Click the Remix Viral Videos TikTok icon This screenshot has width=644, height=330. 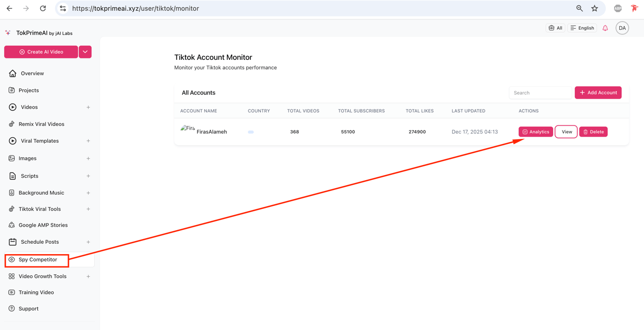[x=12, y=124]
